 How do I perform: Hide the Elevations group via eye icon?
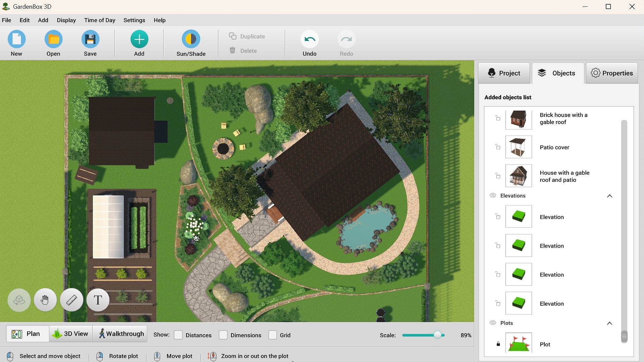[493, 195]
